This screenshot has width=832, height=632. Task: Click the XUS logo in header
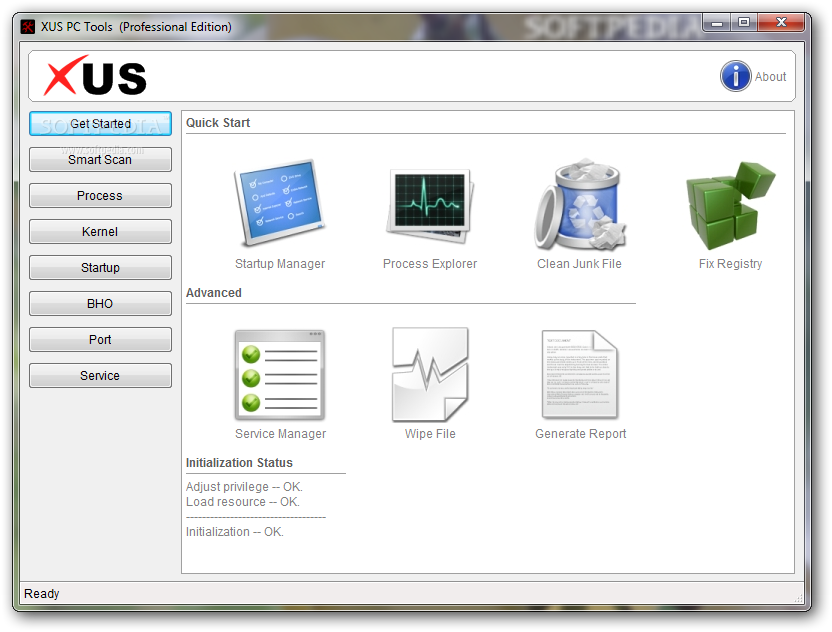click(95, 76)
